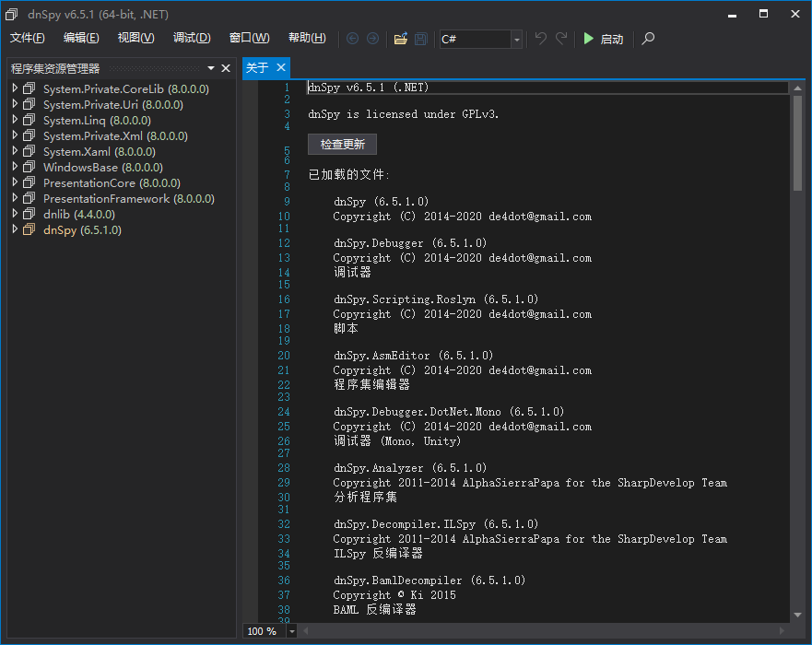Click the PresentationCore assembly icon
Viewport: 812px width, 645px height.
[x=29, y=182]
